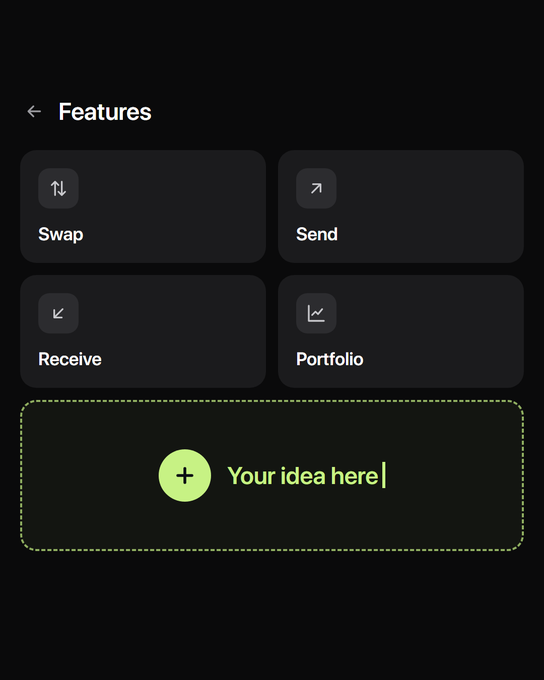The height and width of the screenshot is (680, 544).
Task: Click the Send diagonal arrow icon
Action: pos(316,188)
